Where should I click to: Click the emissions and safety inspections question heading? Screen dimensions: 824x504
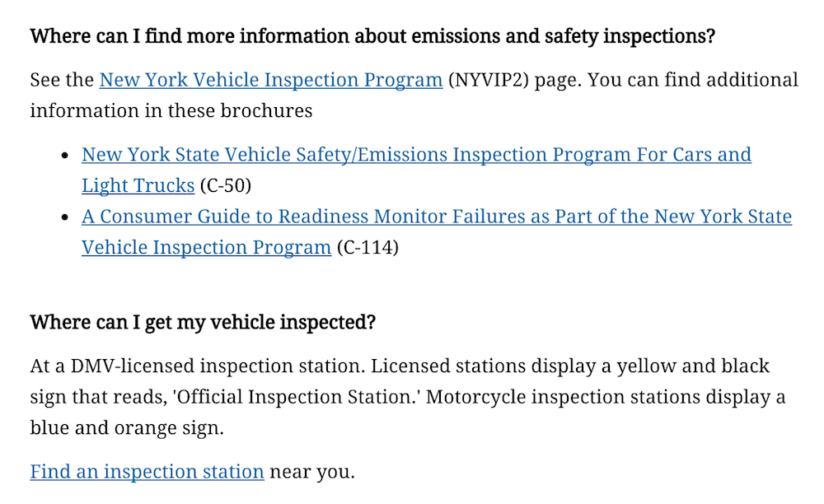point(372,36)
